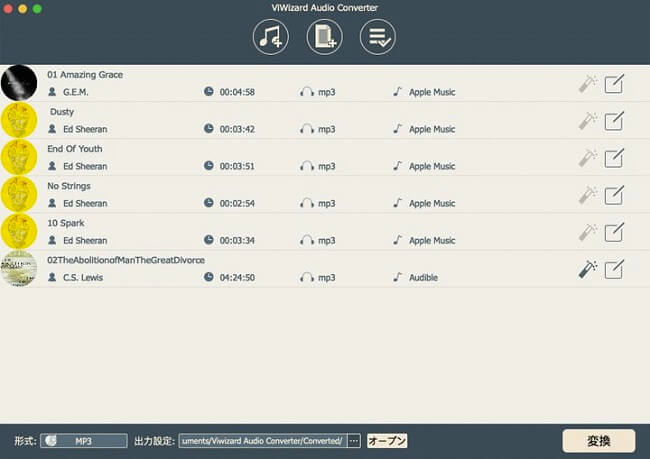Click the clock icon in 10 Spark row
The width and height of the screenshot is (650, 459).
pos(209,240)
